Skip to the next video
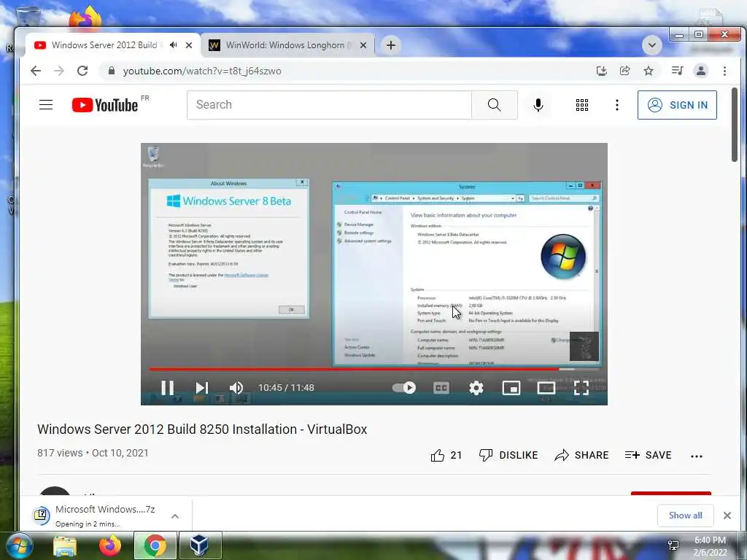This screenshot has height=560, width=747. (202, 388)
